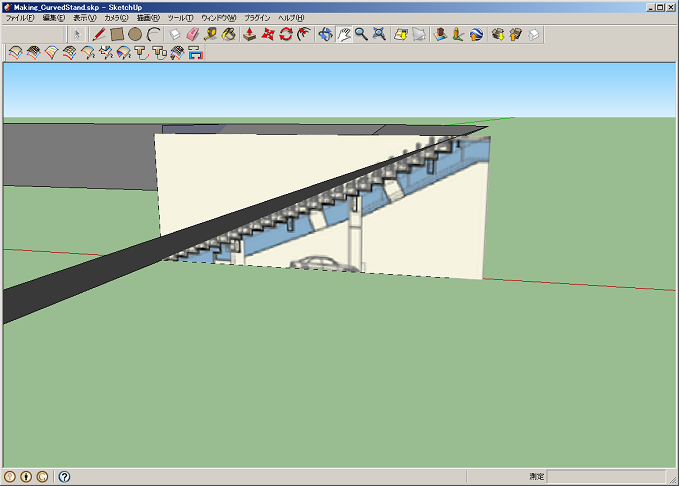Select the Line pencil tool
The width and height of the screenshot is (679, 486).
(99, 34)
